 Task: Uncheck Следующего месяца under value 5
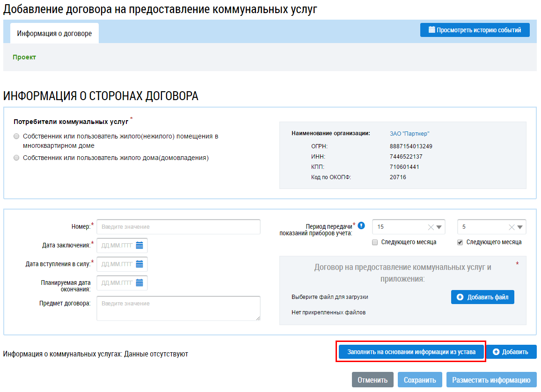tap(460, 242)
